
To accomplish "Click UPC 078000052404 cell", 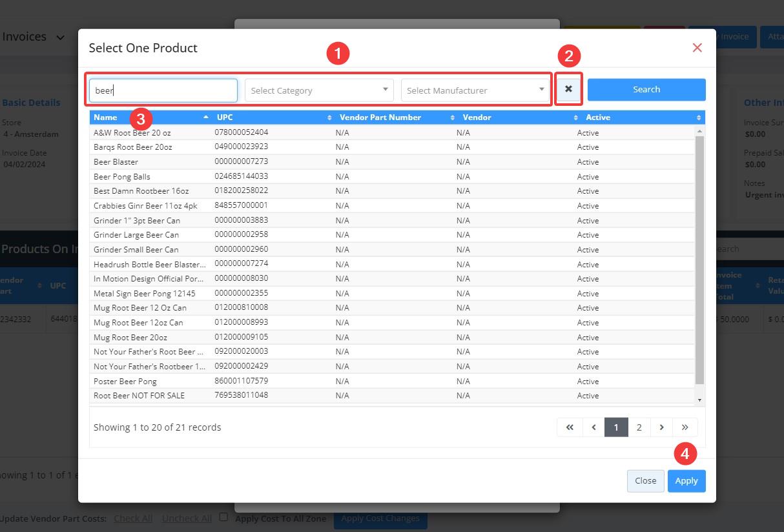I will (x=242, y=132).
